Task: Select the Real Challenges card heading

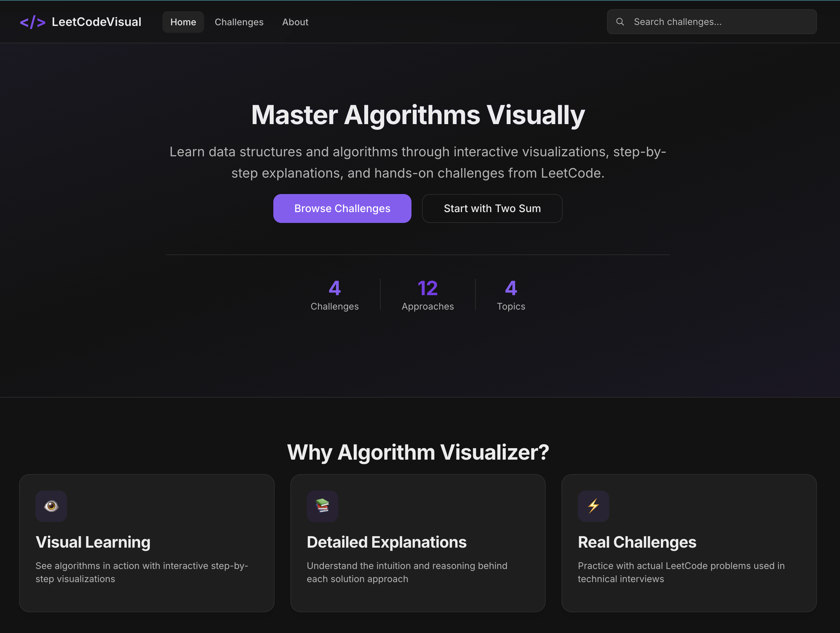Action: (637, 542)
